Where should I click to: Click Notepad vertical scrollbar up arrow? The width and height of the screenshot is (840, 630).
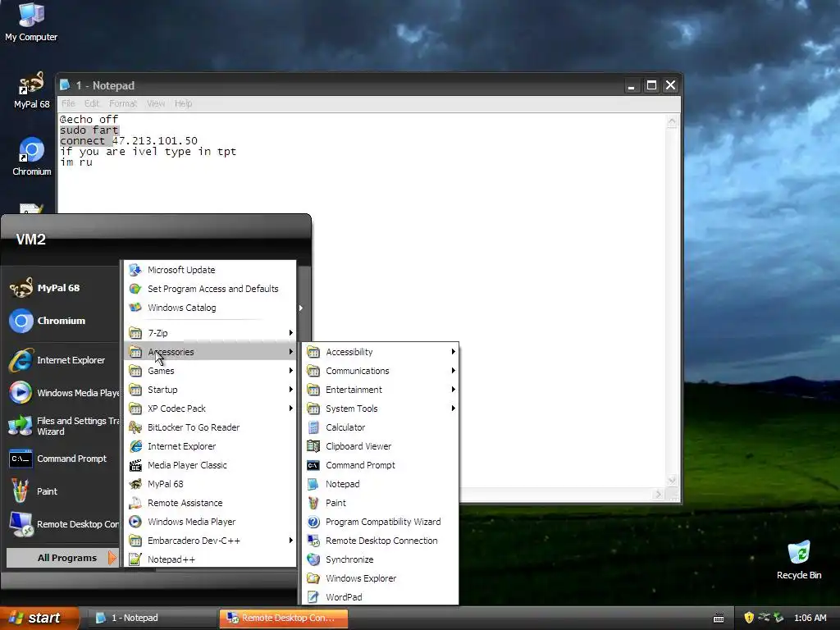click(x=672, y=121)
